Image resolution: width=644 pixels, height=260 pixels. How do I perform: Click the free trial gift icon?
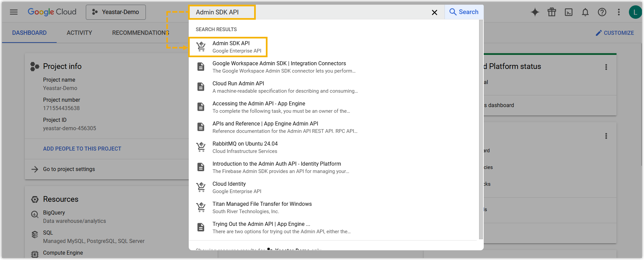tap(552, 12)
